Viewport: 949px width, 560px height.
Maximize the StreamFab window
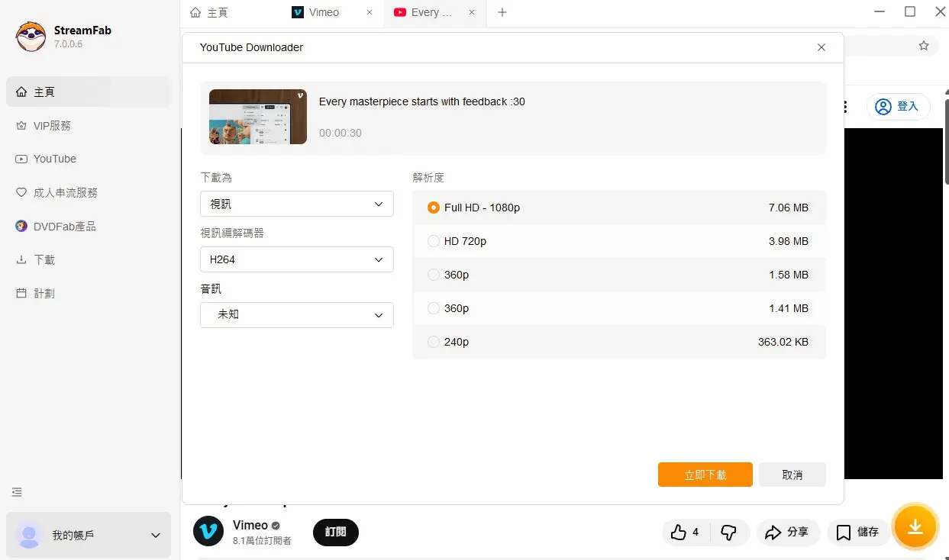coord(910,11)
